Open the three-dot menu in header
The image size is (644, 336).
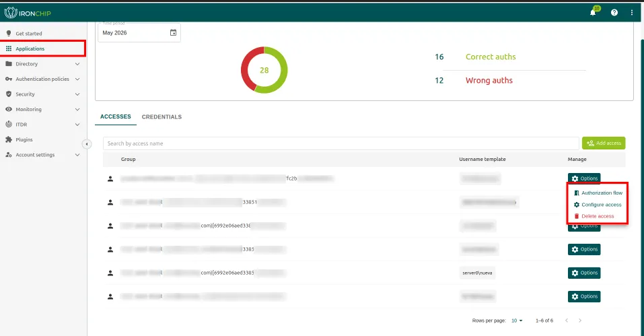[632, 13]
